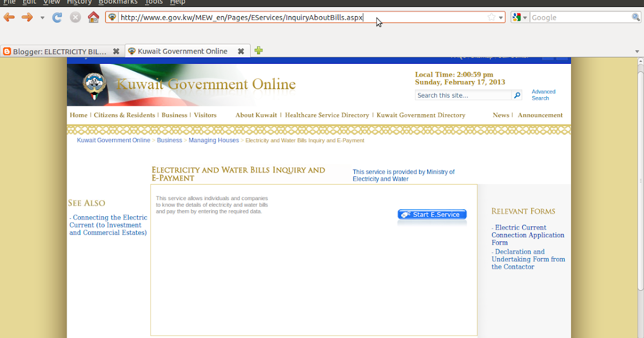This screenshot has height=338, width=644.
Task: Click the site search magnifier button
Action: (517, 95)
